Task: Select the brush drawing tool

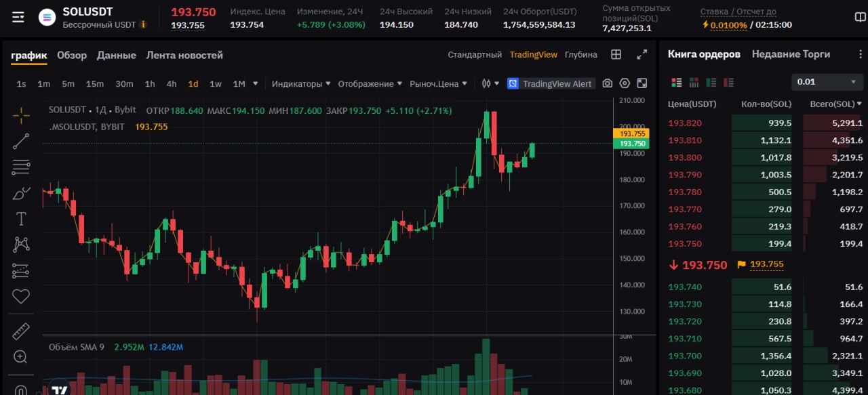Action: tap(21, 193)
